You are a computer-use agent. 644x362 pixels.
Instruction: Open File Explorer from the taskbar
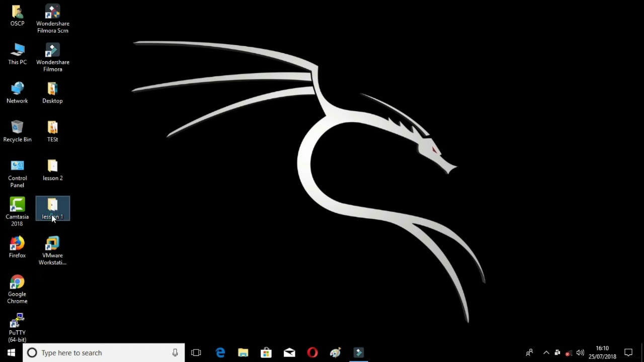[x=243, y=352]
